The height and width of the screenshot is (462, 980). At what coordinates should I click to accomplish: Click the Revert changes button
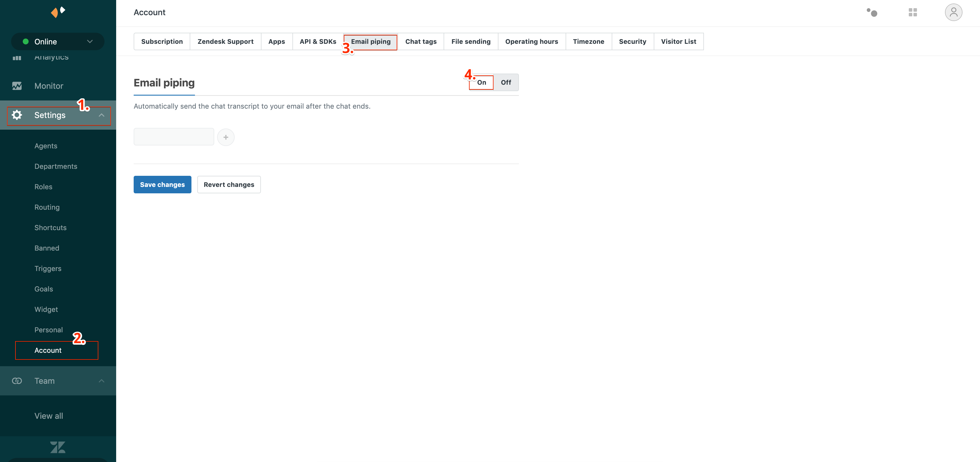point(229,185)
